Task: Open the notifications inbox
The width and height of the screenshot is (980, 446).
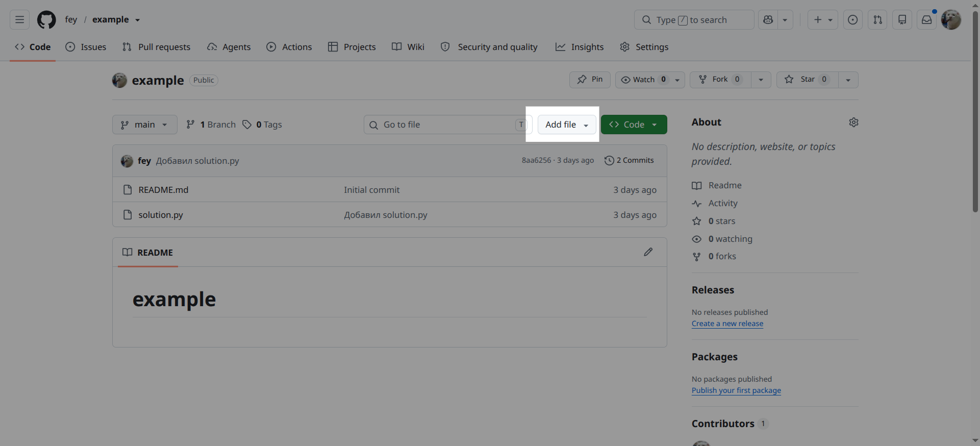Action: click(926, 20)
